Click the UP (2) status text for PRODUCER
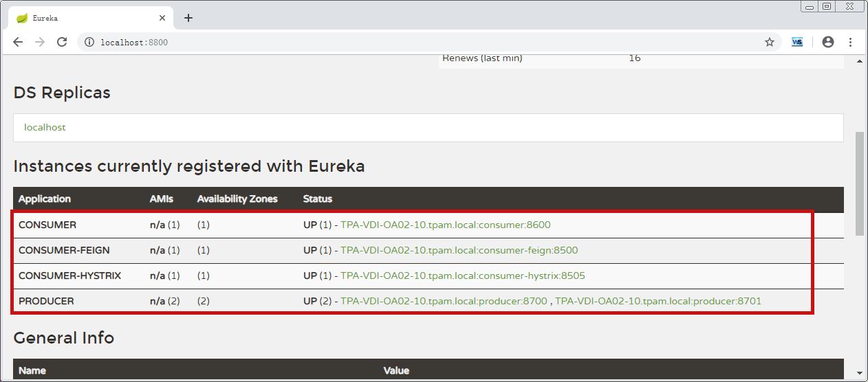The width and height of the screenshot is (868, 382). 317,301
